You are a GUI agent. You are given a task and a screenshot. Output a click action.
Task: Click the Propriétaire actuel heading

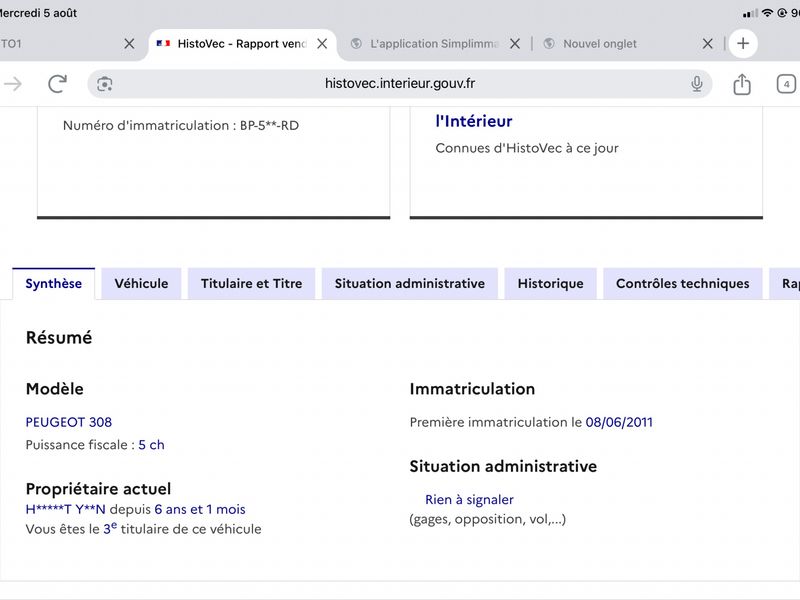click(98, 489)
